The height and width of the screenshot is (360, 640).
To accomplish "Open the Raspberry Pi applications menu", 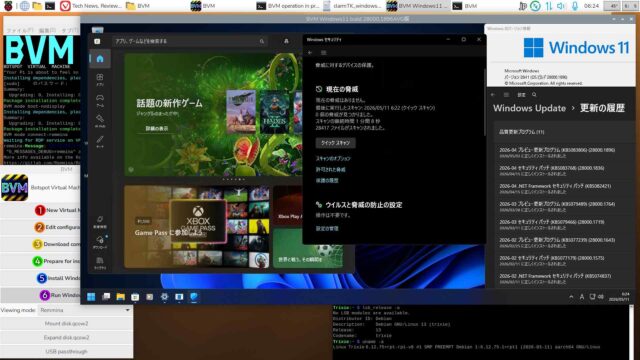I will click(x=8, y=6).
